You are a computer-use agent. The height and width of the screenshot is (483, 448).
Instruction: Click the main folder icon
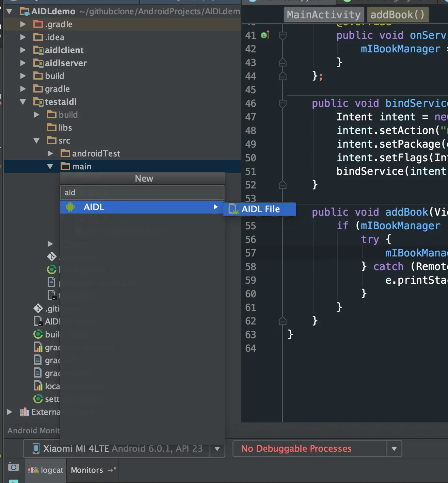(x=65, y=166)
